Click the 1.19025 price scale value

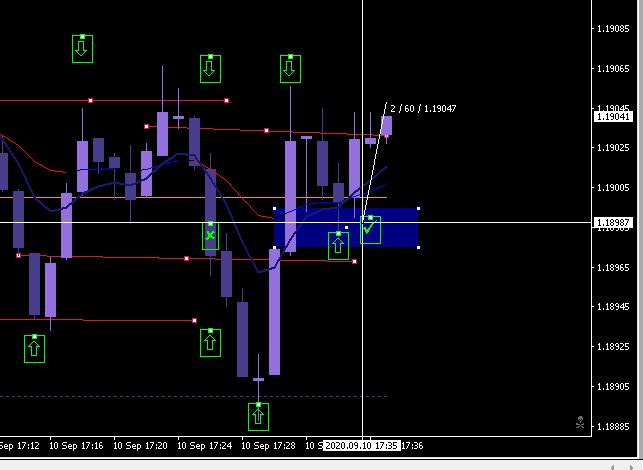613,148
